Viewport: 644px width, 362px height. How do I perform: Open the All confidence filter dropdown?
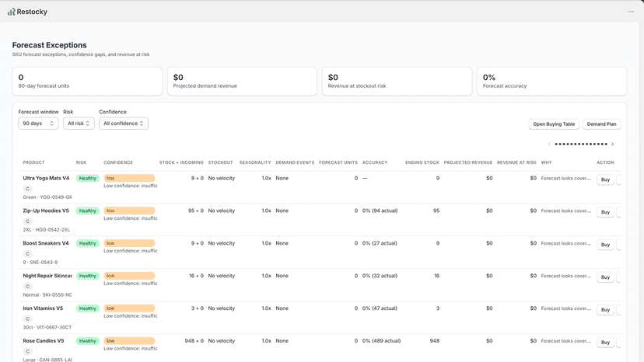point(123,124)
